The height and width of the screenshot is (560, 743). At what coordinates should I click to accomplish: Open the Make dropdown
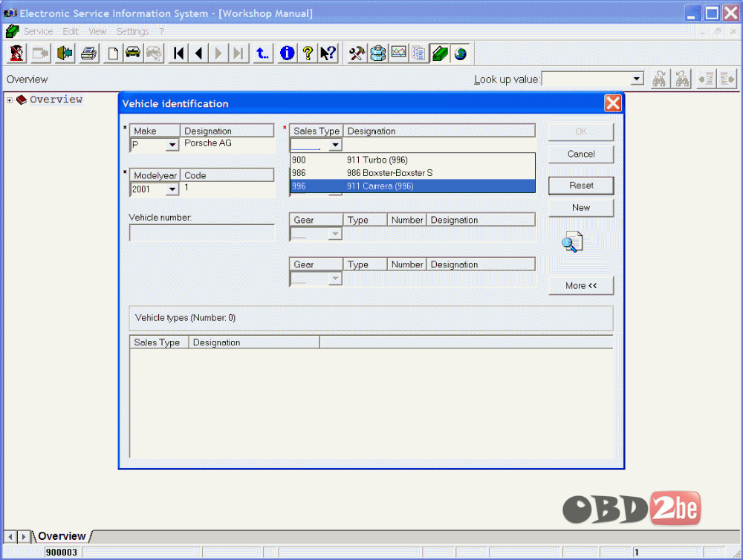pos(172,145)
